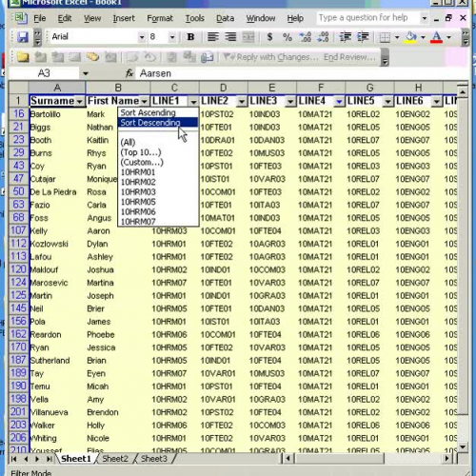476x476 pixels.
Task: Select 10HRM05 in filter list
Action: [158, 202]
